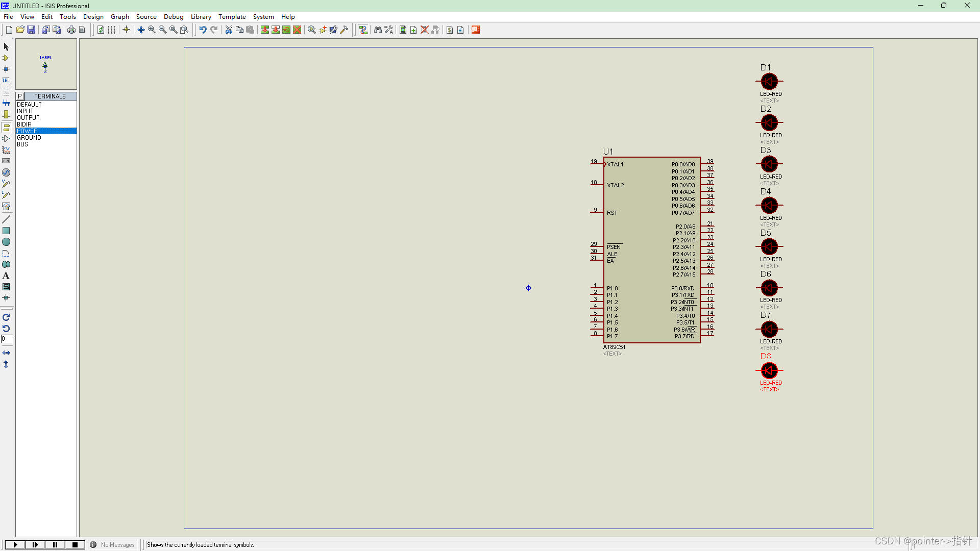The width and height of the screenshot is (980, 551).
Task: Select the Current Probe tool
Action: pyautogui.click(x=6, y=195)
